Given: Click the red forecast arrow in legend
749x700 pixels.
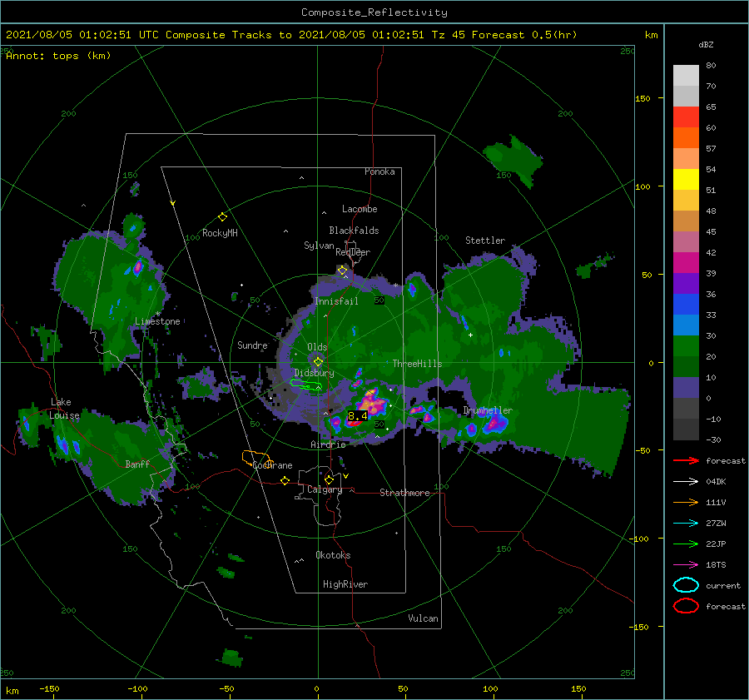Looking at the screenshot, I should (x=686, y=460).
